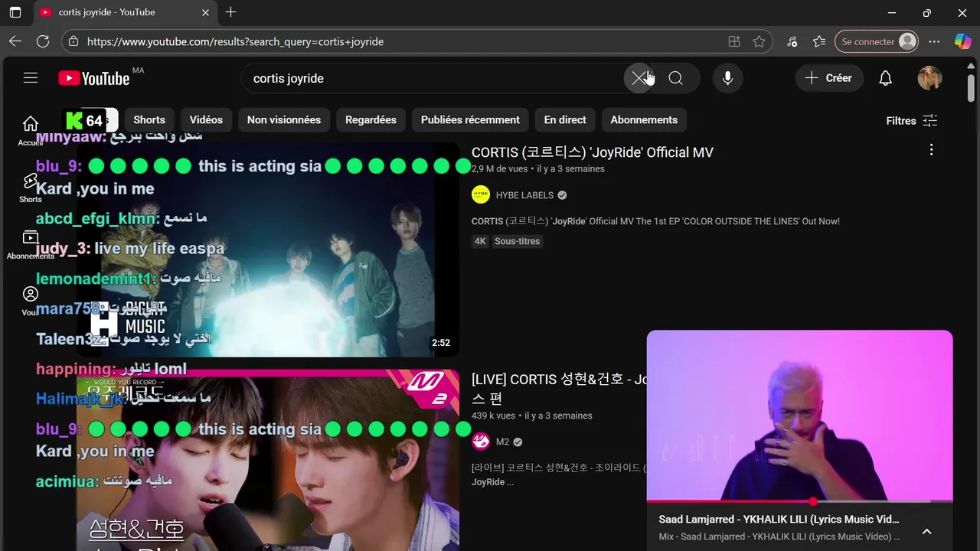Image resolution: width=980 pixels, height=551 pixels.
Task: Open the more options menu for CORTIS JoyRide video
Action: (931, 150)
